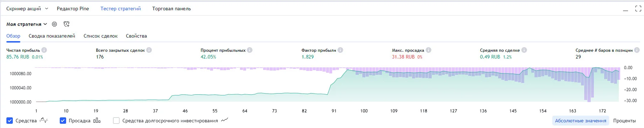Select the Тестер стратегий tab
Image resolution: width=644 pixels, height=128 pixels.
(121, 9)
